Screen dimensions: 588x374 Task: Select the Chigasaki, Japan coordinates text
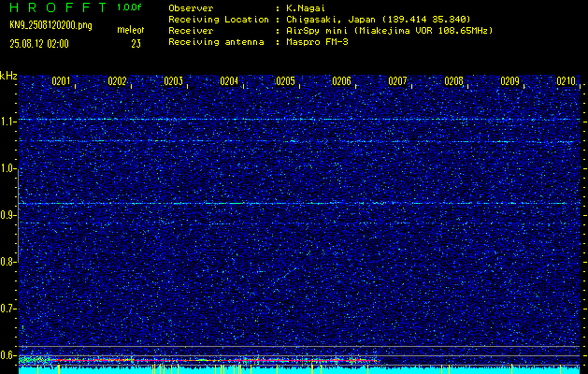click(x=379, y=20)
